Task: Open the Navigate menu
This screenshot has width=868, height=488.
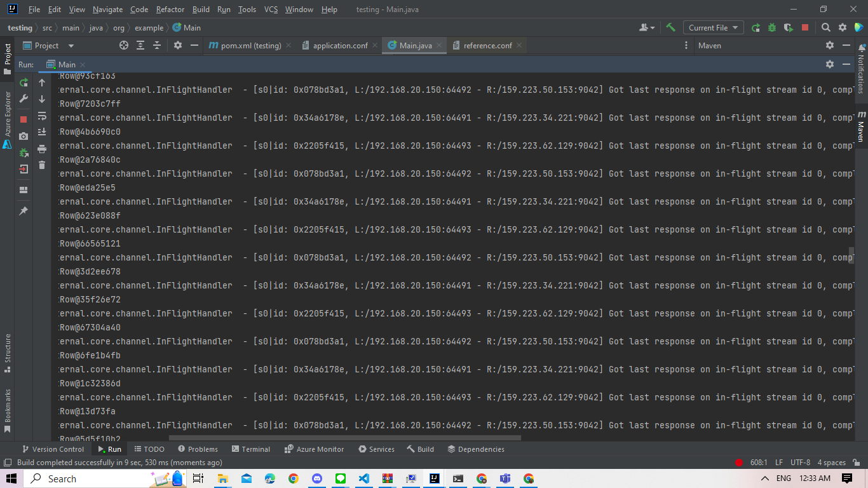Action: [107, 9]
